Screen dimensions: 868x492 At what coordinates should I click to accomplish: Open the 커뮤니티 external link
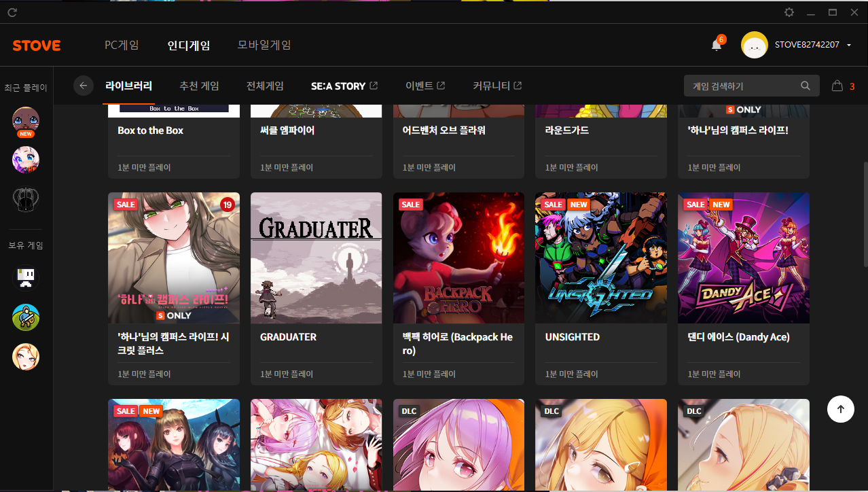pos(497,86)
